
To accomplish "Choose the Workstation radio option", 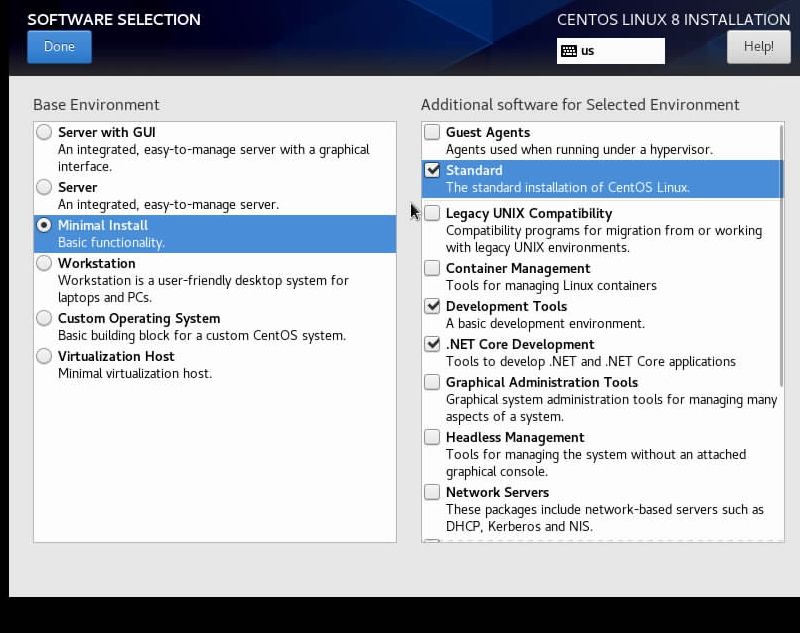I will 44,263.
